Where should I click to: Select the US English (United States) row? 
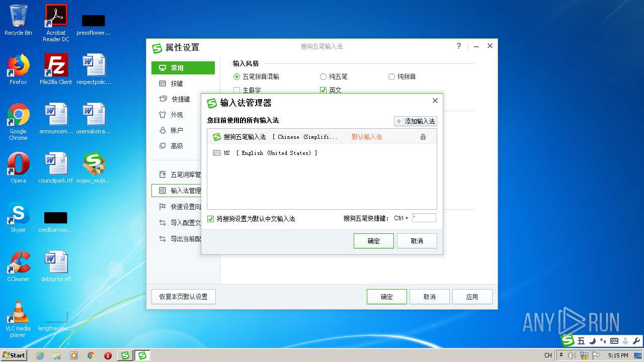point(322,153)
